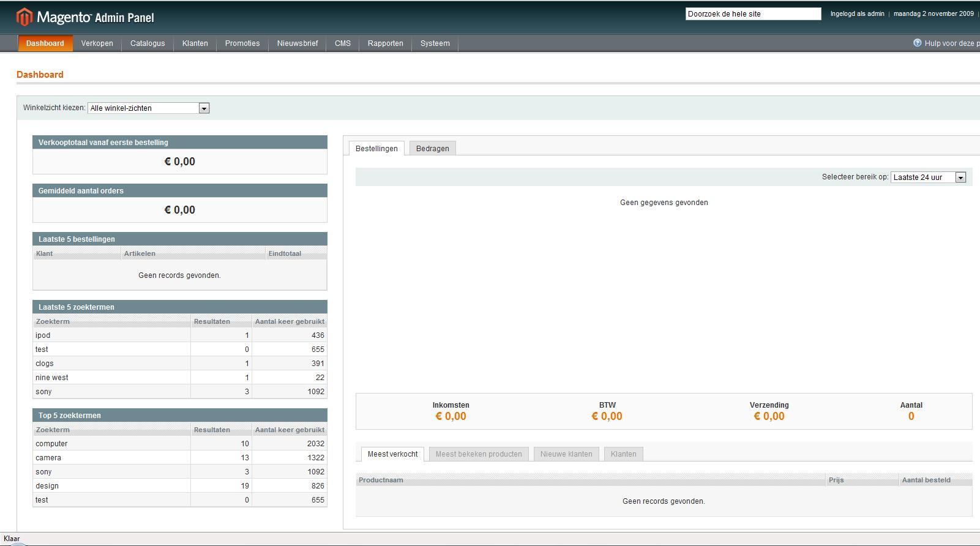Select the lower Klanten tab

click(624, 454)
